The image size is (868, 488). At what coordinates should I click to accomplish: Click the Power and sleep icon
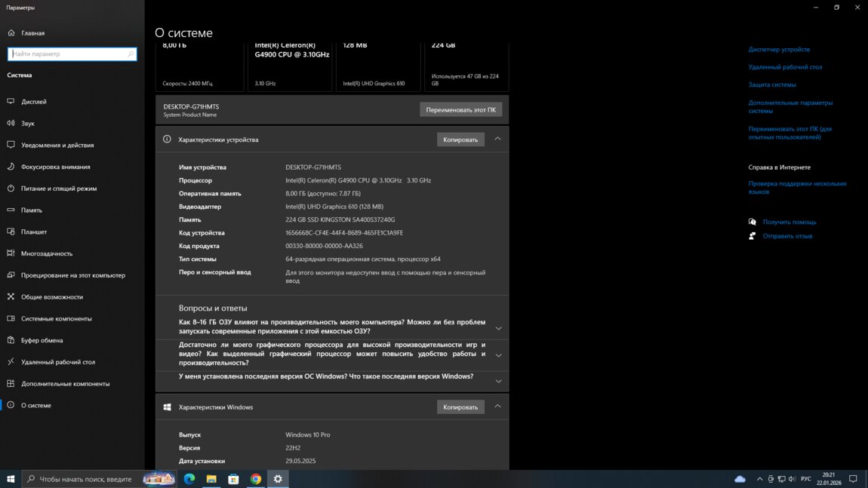11,189
